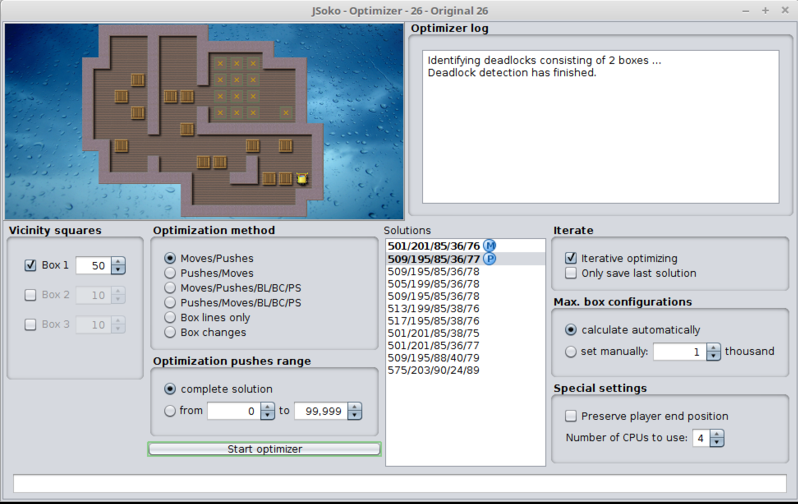Click inside the Optimizer log text area

point(601,127)
